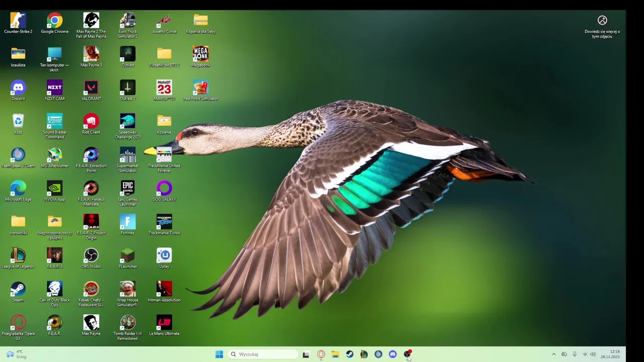Click the Steam desktop shortcut
Screen dimensions: 644x362
click(x=18, y=293)
